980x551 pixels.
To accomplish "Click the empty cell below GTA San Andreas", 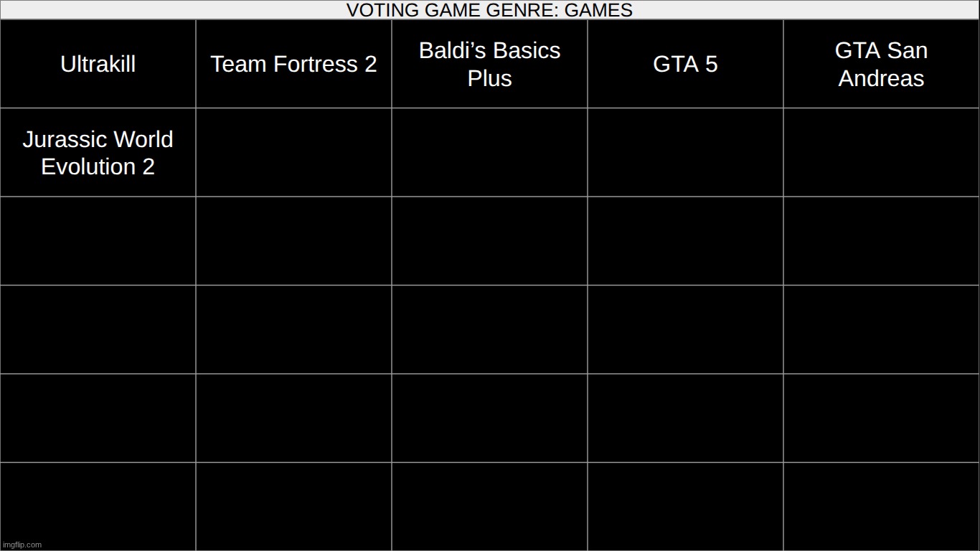I will [881, 153].
